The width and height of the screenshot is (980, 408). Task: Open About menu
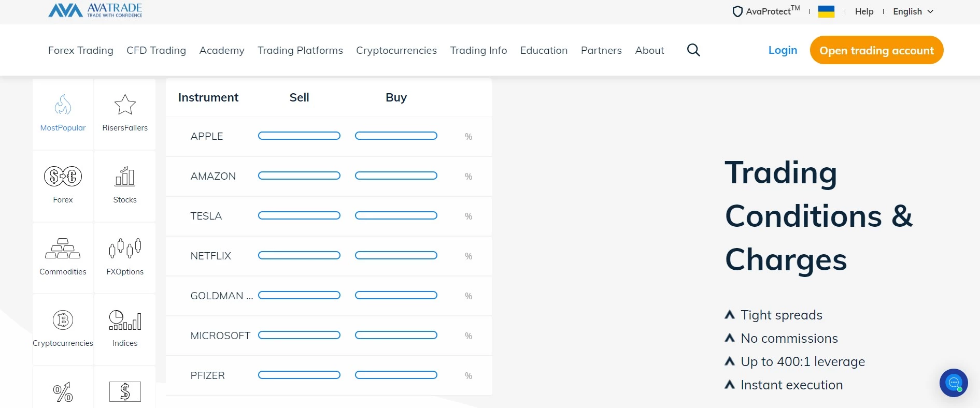(649, 50)
